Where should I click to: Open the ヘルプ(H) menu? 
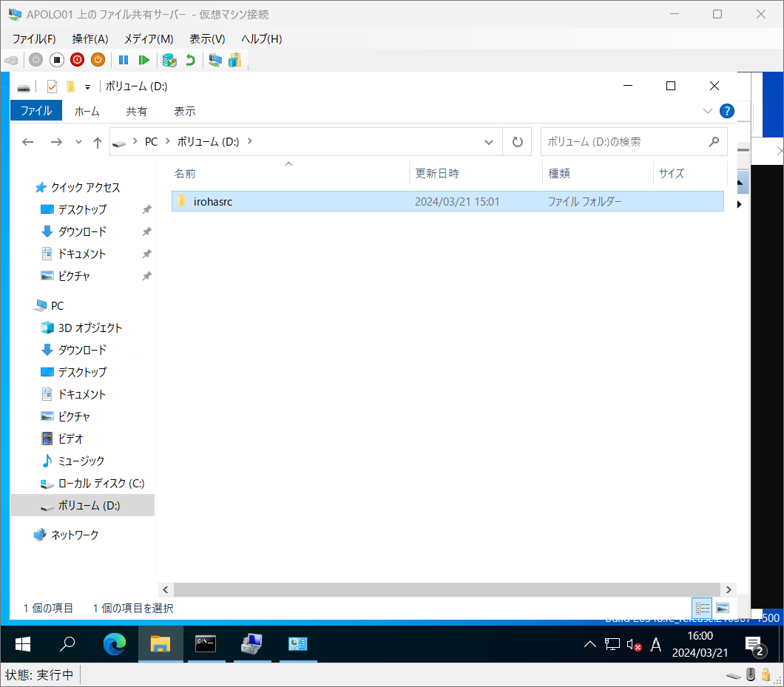(x=262, y=39)
